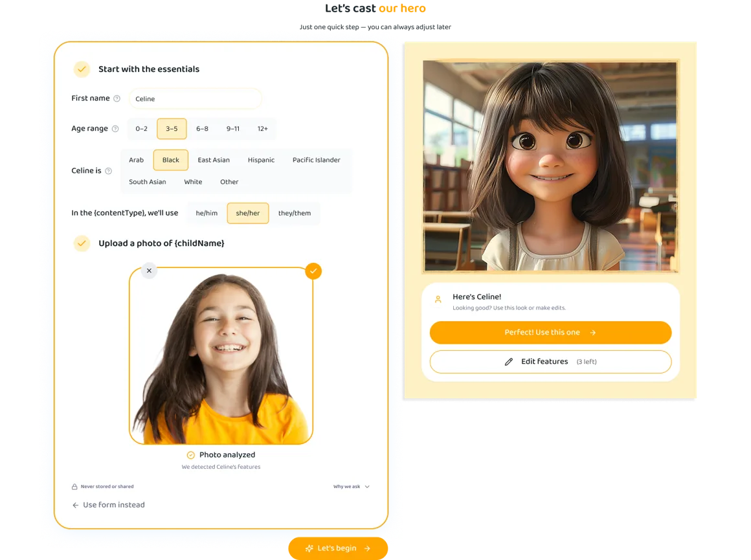Click the help icon next to Age range
Screen dimensions: 751x560
pyautogui.click(x=115, y=129)
